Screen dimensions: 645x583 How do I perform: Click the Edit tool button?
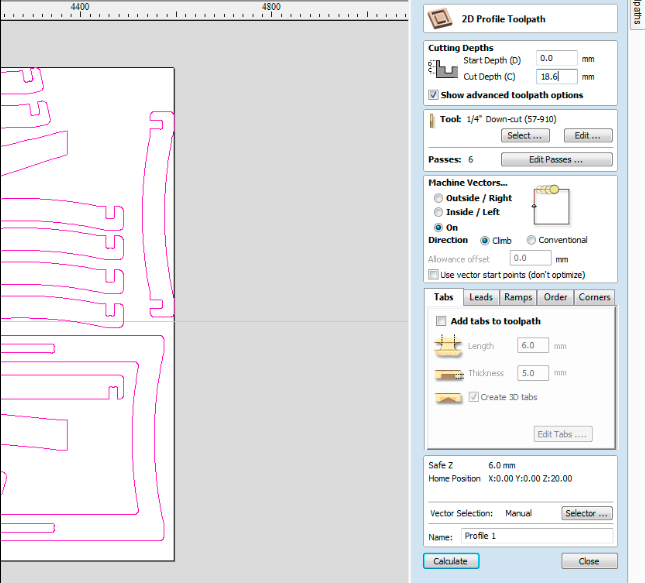(588, 136)
